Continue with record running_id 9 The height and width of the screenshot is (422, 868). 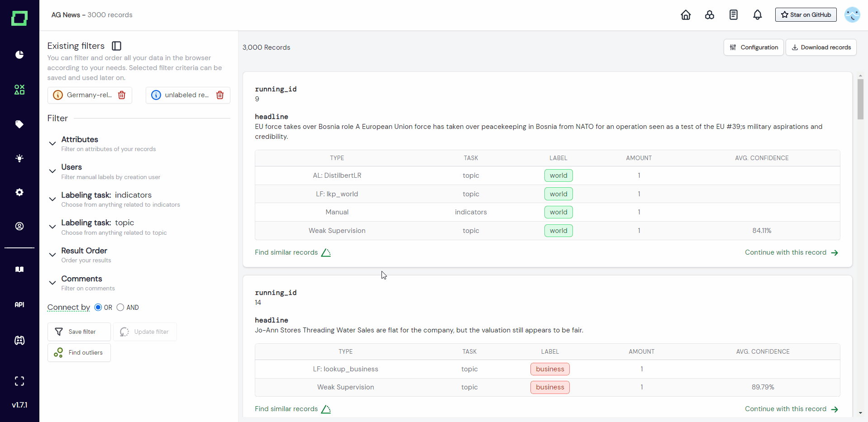[x=792, y=252]
